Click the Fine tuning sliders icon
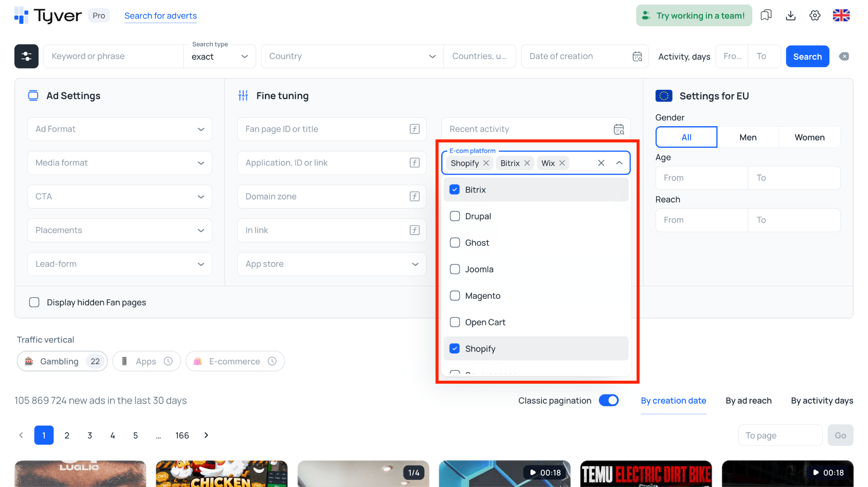 (243, 96)
